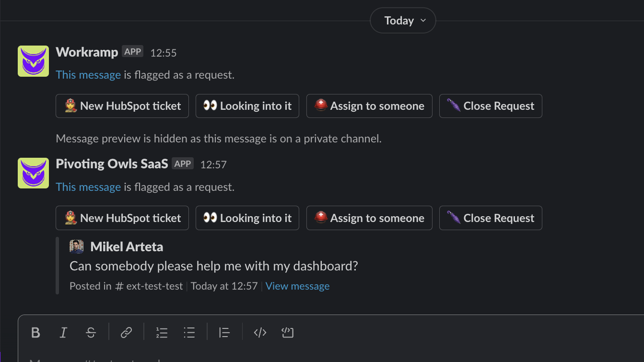Screen dimensions: 644x362
Task: Toggle italic formatting in the message composer
Action: pyautogui.click(x=63, y=332)
